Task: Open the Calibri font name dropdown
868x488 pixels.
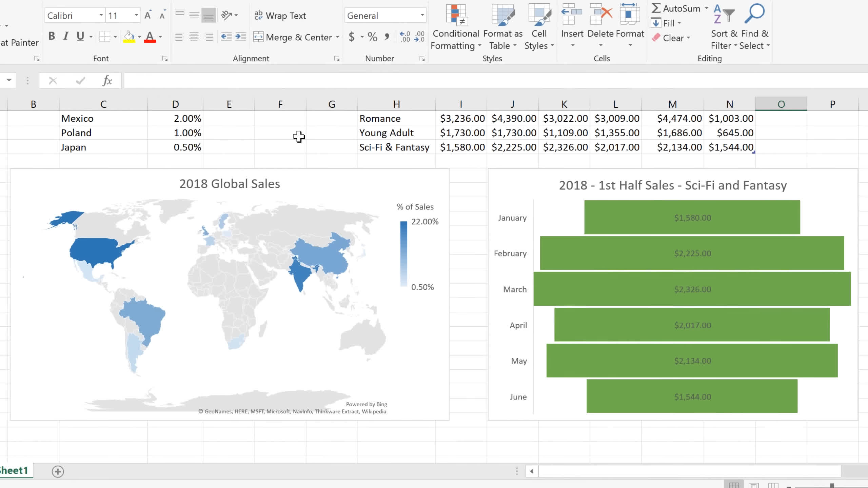Action: 101,15
